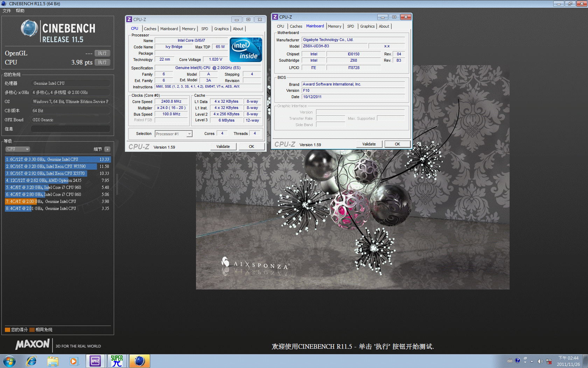Run the CPU benchmark with its 执行 button
Image resolution: width=588 pixels, height=368 pixels.
point(102,62)
